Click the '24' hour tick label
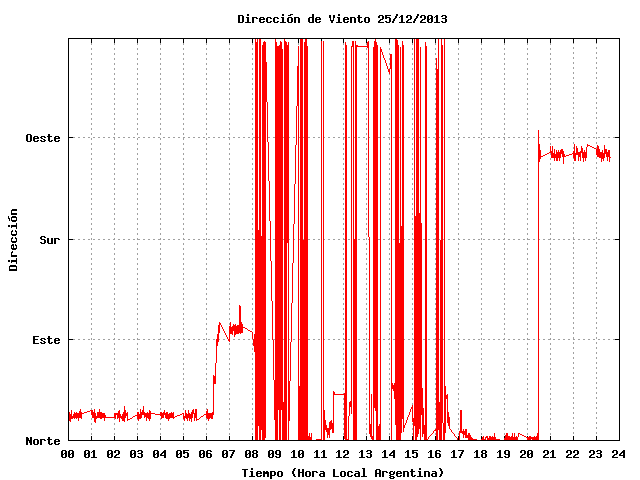This screenshot has height=480, width=640. pyautogui.click(x=619, y=454)
